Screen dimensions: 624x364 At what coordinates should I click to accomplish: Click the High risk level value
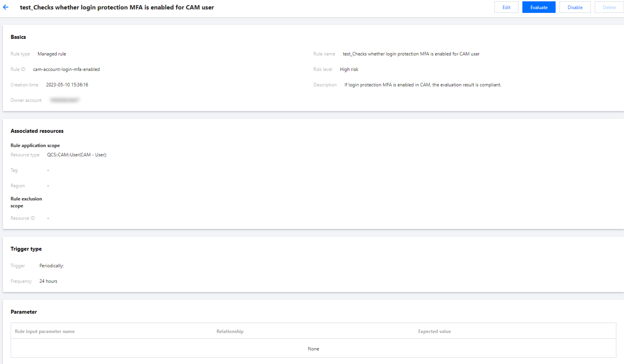point(349,69)
